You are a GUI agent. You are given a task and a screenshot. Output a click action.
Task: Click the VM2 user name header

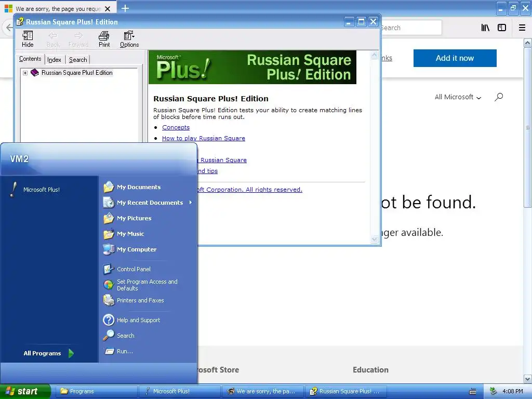pyautogui.click(x=19, y=159)
